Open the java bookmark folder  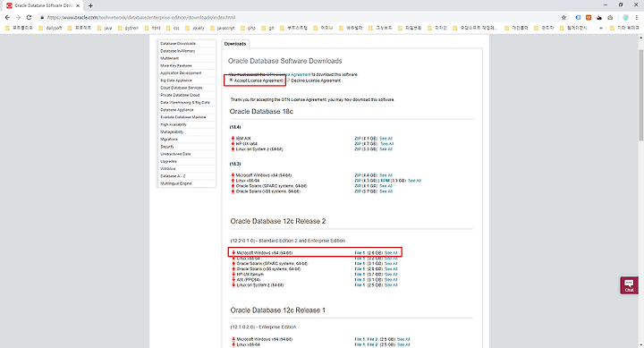point(105,28)
